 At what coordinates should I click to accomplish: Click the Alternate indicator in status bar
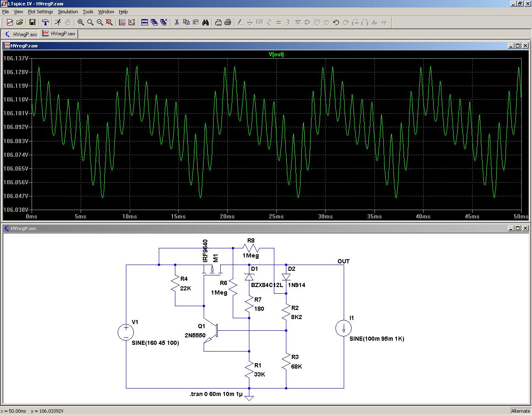(520, 411)
